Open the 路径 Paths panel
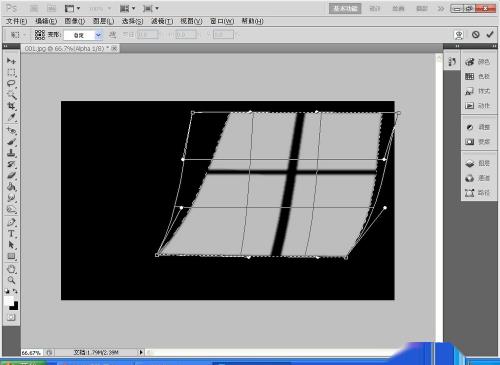 click(x=478, y=193)
